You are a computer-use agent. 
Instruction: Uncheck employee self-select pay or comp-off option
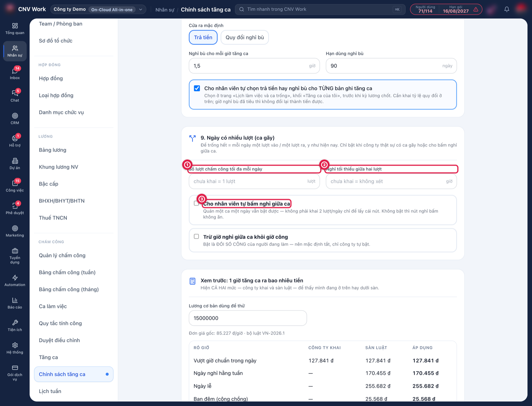pos(197,88)
